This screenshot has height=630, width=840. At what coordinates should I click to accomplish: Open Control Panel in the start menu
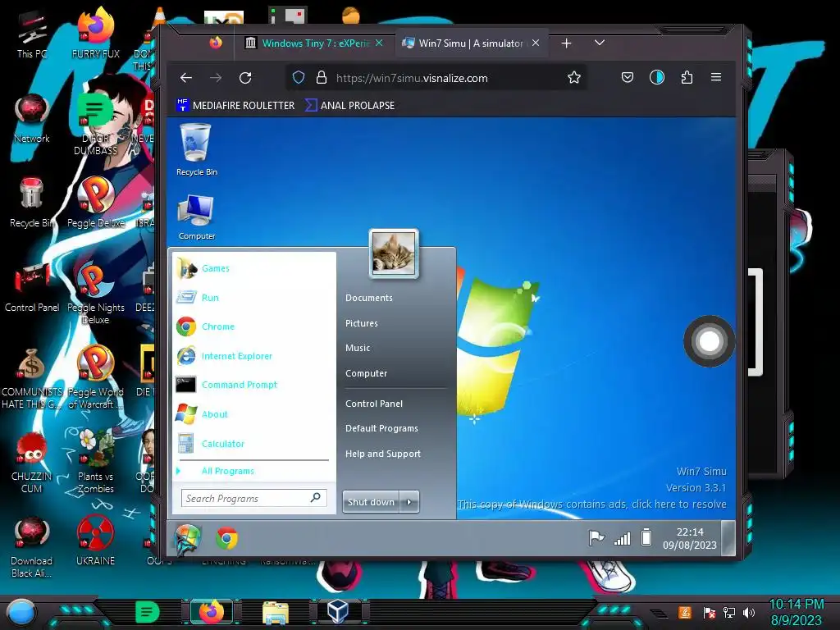374,404
